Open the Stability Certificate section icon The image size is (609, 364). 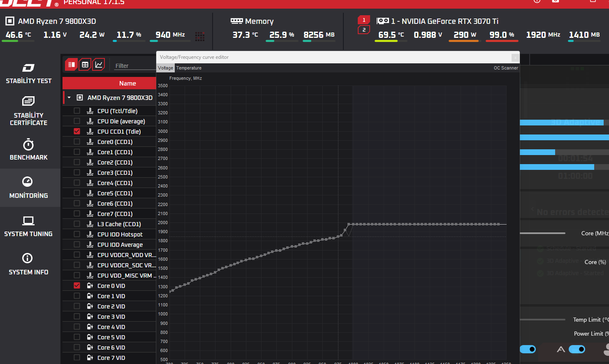pos(28,101)
